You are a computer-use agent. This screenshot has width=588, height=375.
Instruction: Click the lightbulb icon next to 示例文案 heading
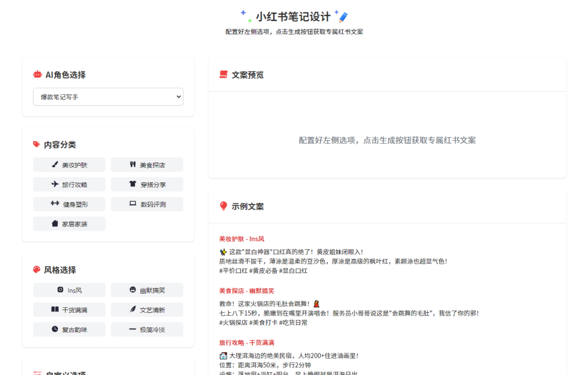(x=223, y=206)
